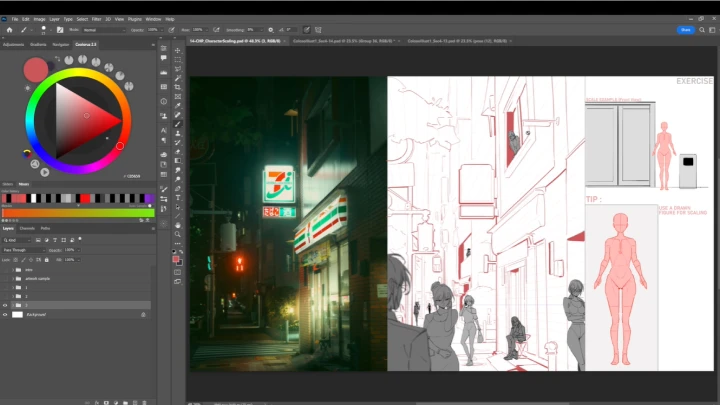
Task: Select the Spot Healing Brush tool
Action: [x=178, y=115]
